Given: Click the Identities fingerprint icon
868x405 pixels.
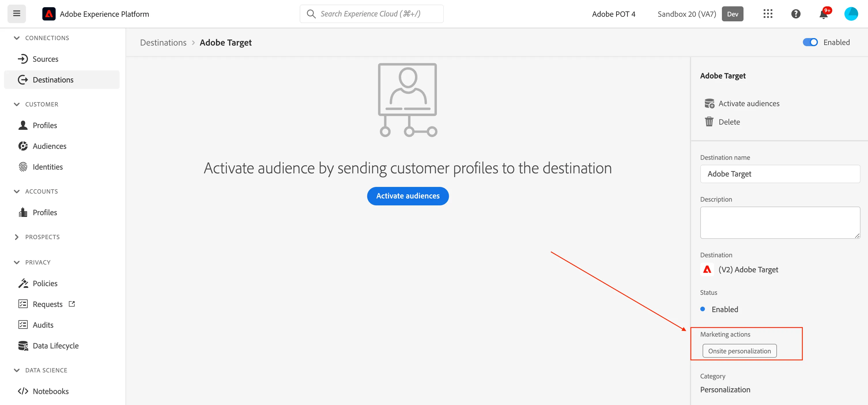Looking at the screenshot, I should [x=23, y=167].
